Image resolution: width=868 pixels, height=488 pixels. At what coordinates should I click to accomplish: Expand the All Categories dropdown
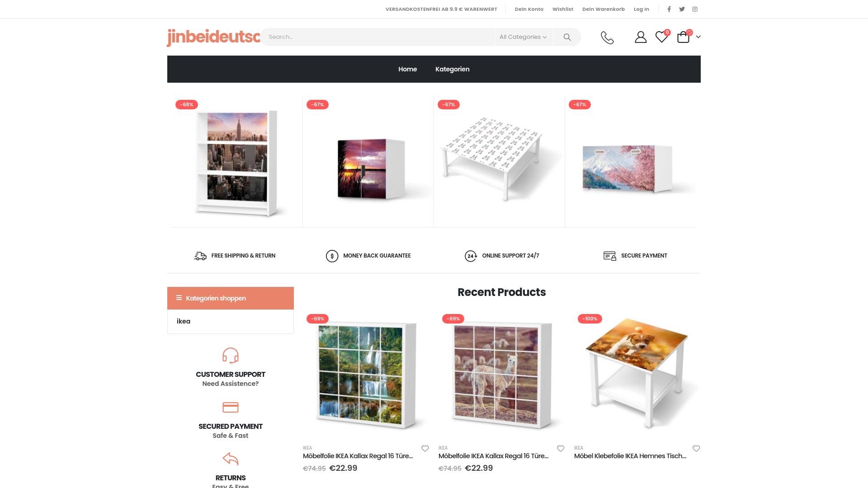523,37
